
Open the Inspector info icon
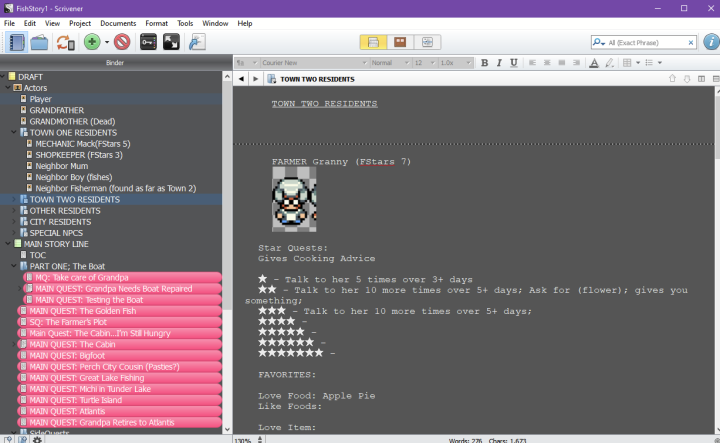coord(711,42)
